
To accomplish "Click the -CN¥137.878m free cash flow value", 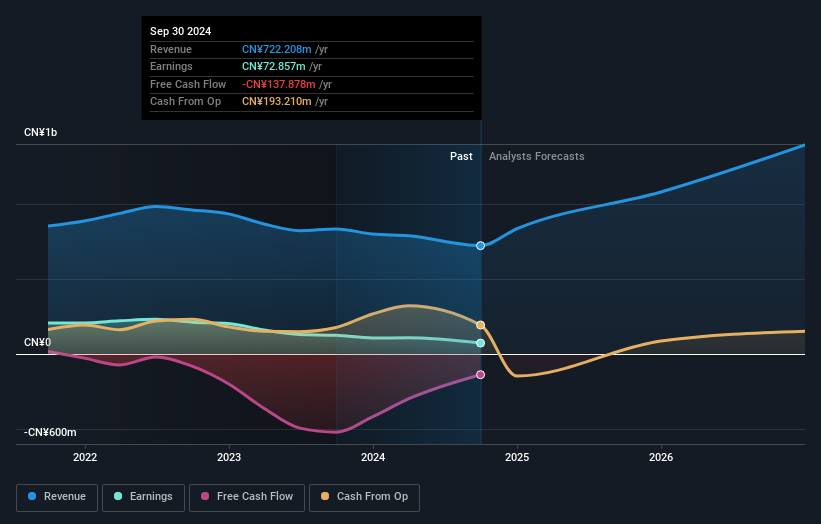I will [x=279, y=84].
